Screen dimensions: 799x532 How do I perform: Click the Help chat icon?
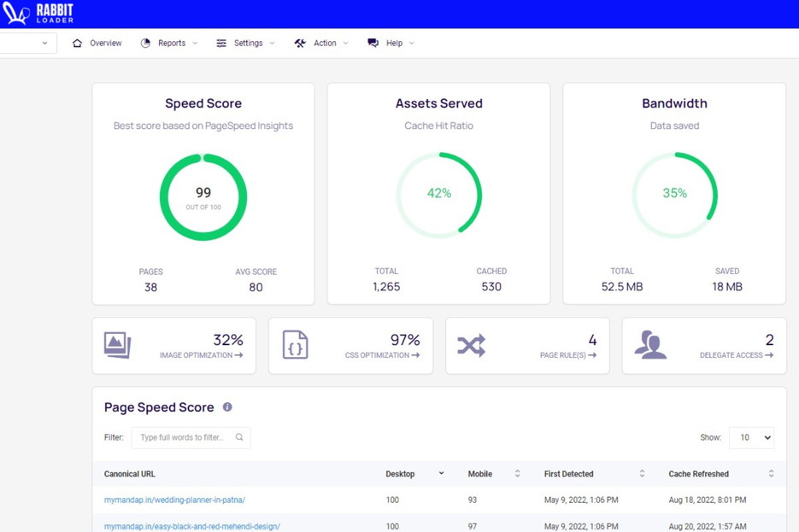click(373, 43)
